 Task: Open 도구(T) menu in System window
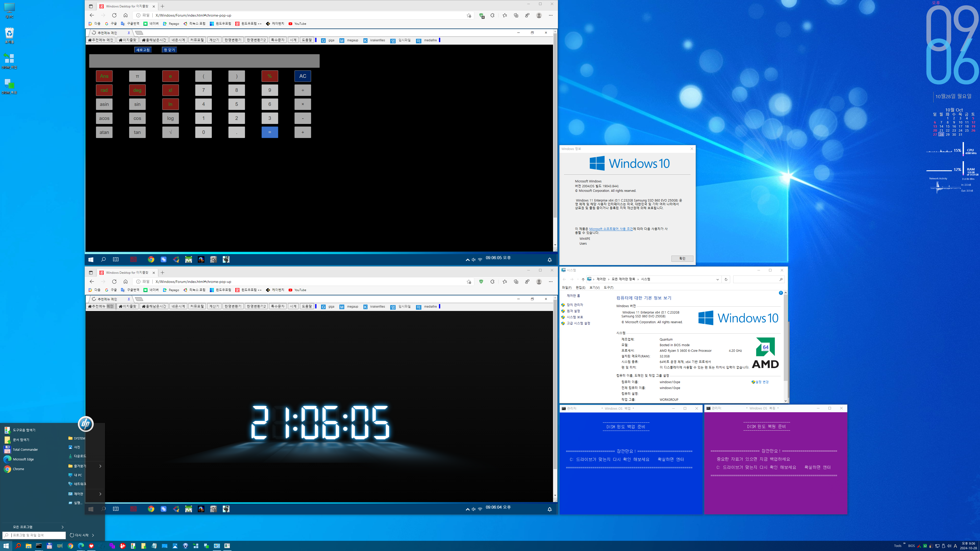point(608,287)
